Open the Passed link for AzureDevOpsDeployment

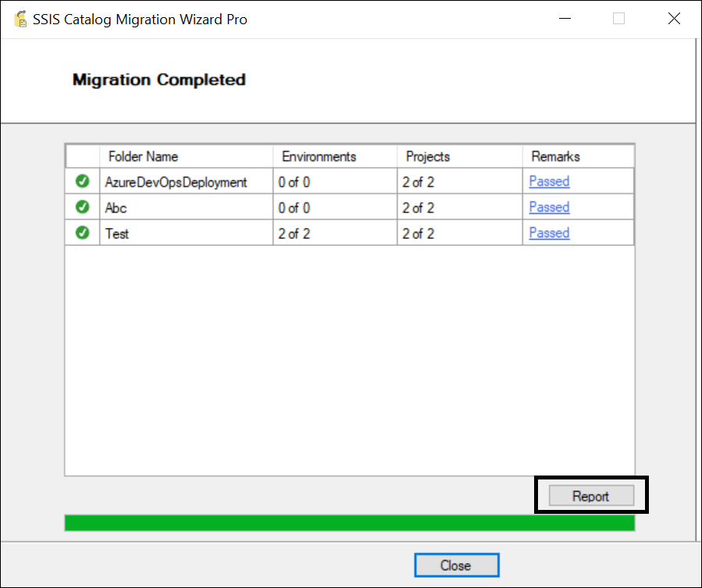pos(549,181)
